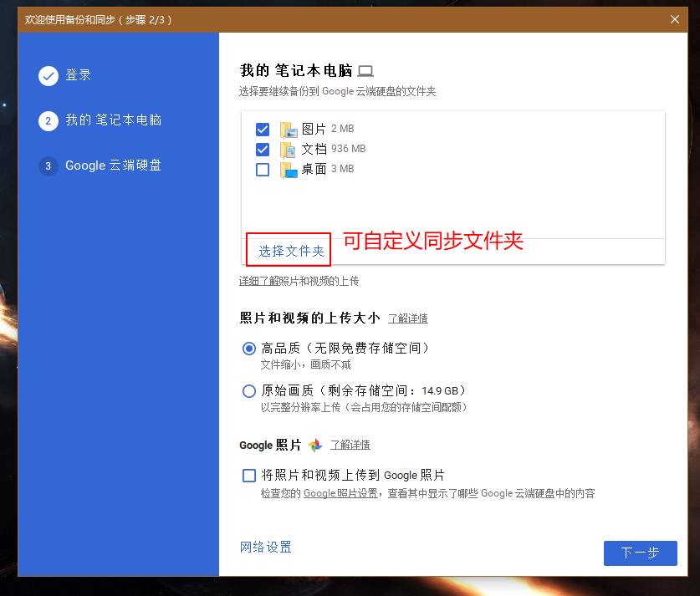Click the 3 MB size label
Screen dimensions: 700x596
point(342,169)
